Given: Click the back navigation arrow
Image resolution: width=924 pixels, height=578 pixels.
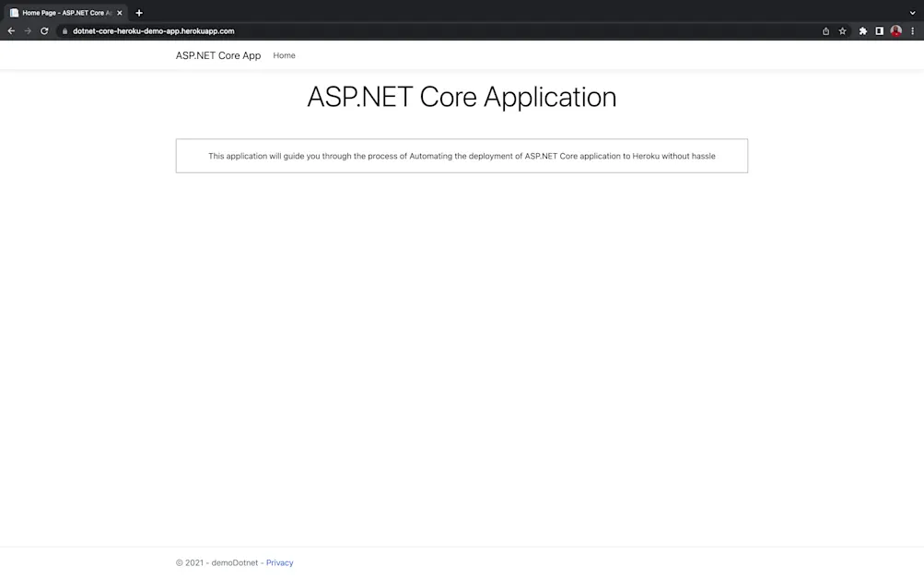Looking at the screenshot, I should 10,30.
